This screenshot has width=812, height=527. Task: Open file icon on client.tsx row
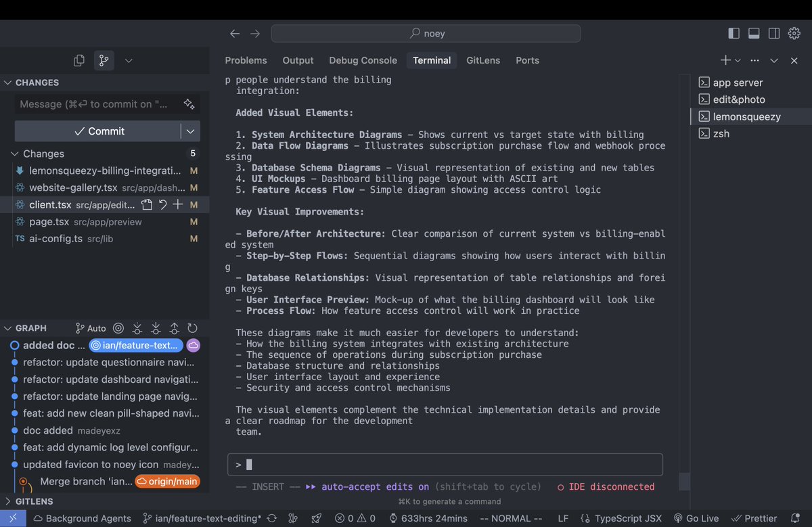[x=147, y=204]
